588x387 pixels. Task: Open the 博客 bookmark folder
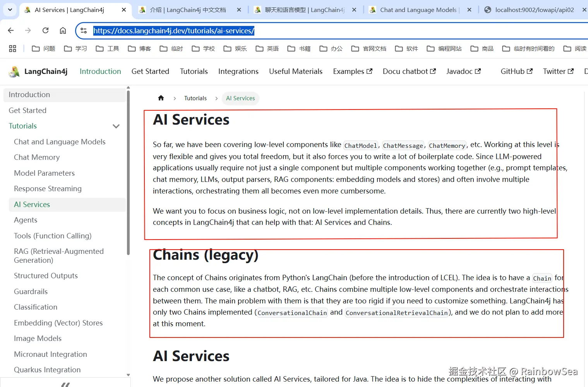pos(139,48)
